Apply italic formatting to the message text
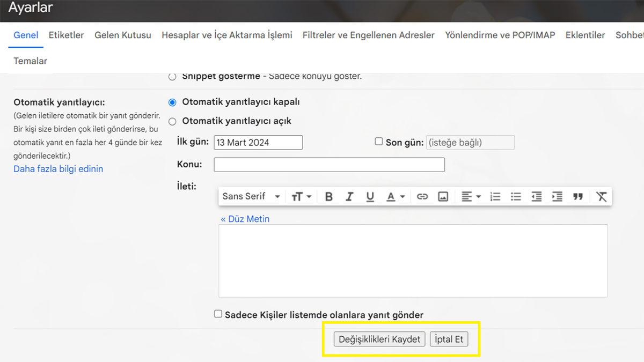Image resolution: width=644 pixels, height=362 pixels. click(349, 196)
